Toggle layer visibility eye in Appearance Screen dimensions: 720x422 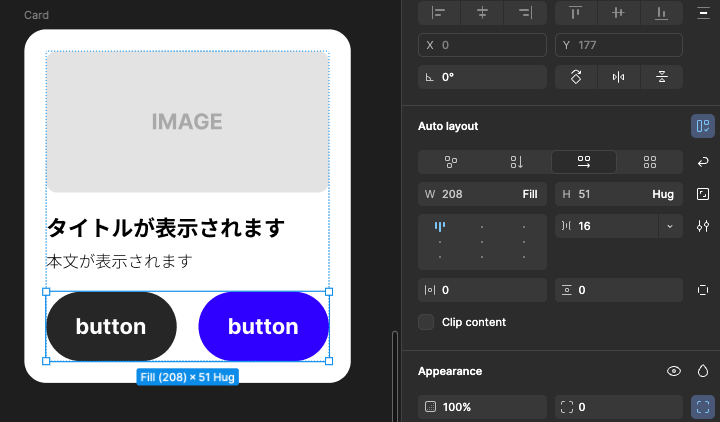pos(674,371)
